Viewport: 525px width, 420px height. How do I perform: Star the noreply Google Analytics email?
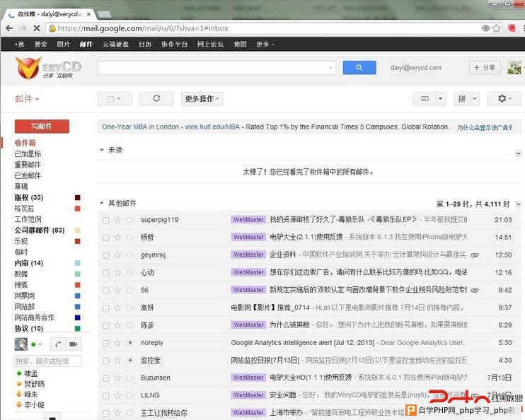[x=117, y=343]
